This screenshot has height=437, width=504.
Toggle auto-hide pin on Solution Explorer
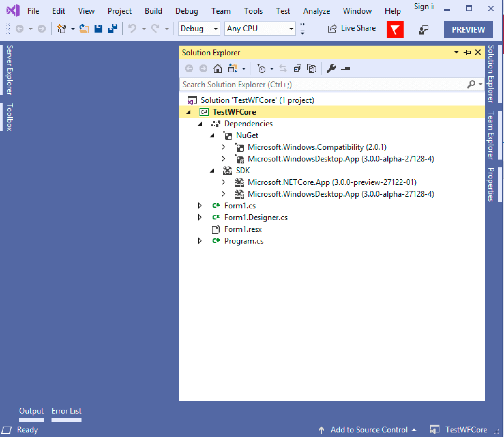click(x=467, y=52)
